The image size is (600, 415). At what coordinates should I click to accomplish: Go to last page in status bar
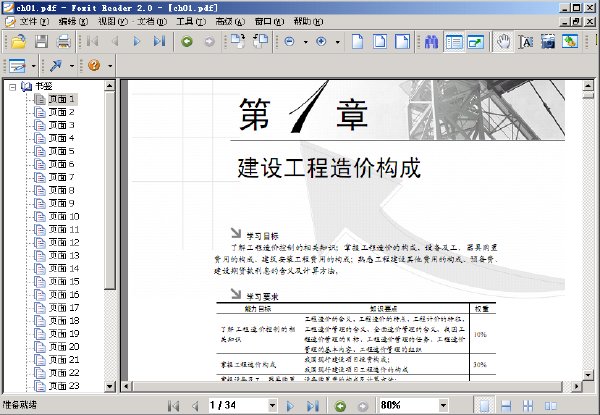[x=313, y=405]
